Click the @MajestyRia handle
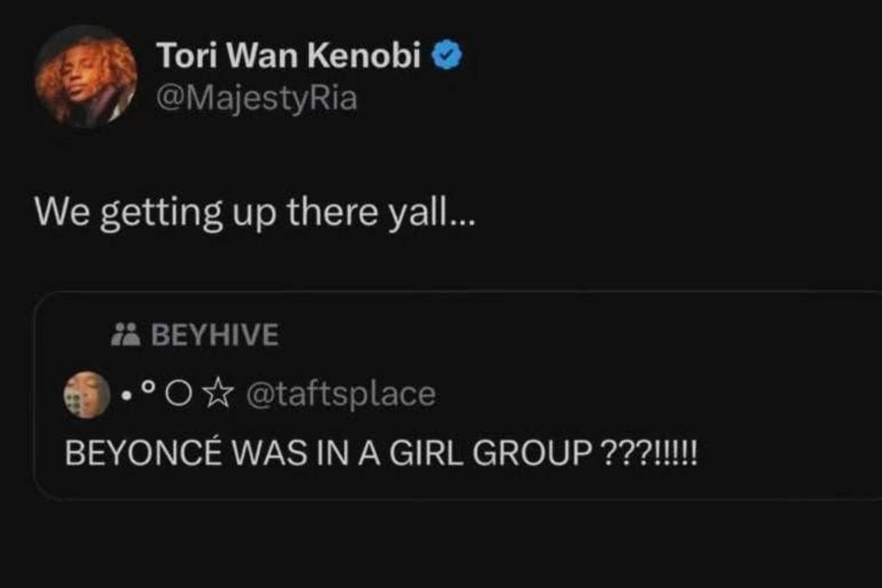This screenshot has height=588, width=882. [258, 98]
